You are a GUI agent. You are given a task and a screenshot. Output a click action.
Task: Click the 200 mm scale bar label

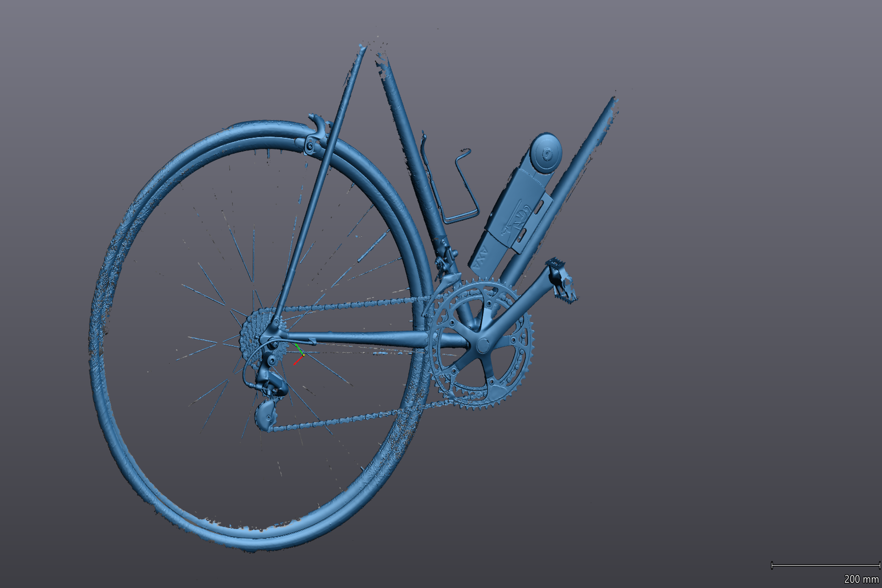click(x=861, y=579)
